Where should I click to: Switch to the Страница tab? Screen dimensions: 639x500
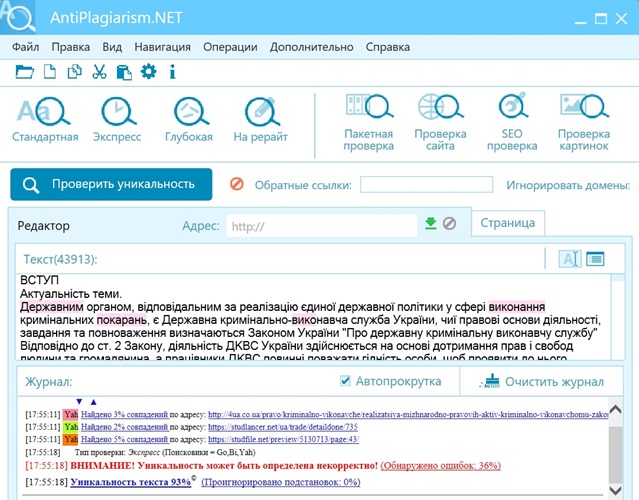(x=508, y=223)
